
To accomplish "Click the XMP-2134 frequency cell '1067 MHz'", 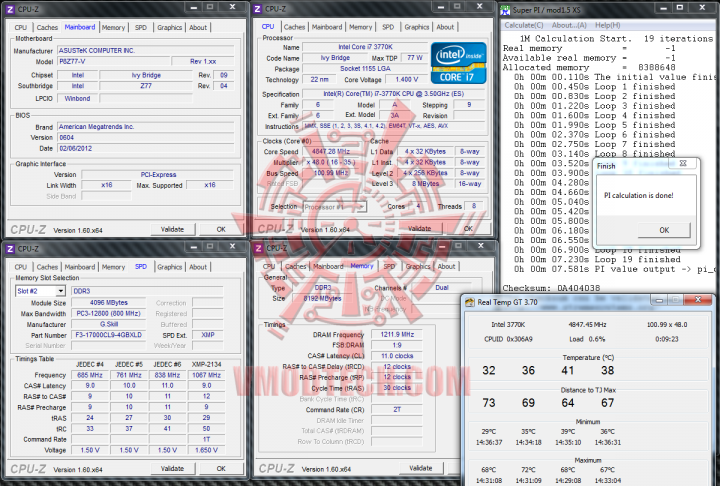I will (x=207, y=375).
